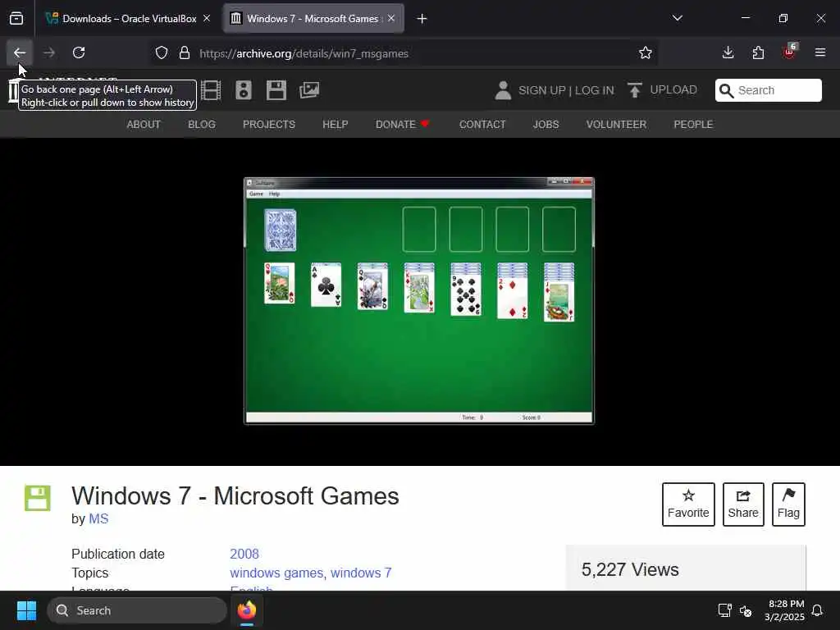
Task: Open the Internet Archive images icon
Action: click(x=309, y=90)
